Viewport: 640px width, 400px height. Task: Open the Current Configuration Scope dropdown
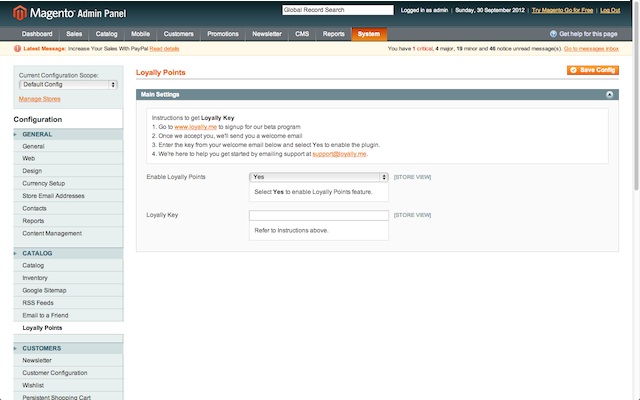(68, 84)
